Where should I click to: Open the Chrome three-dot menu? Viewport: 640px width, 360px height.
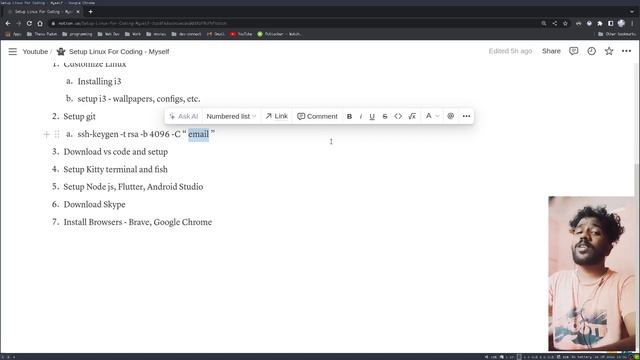pyautogui.click(x=632, y=24)
